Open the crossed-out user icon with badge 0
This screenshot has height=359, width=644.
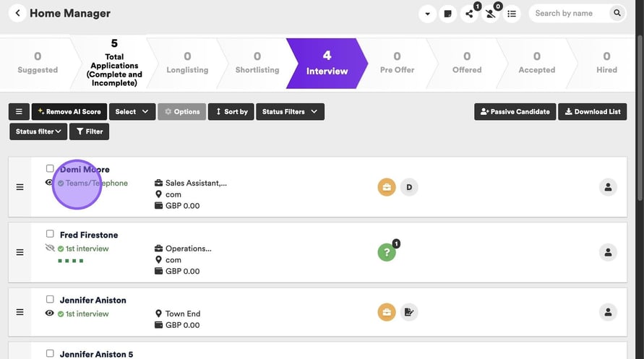(x=490, y=14)
